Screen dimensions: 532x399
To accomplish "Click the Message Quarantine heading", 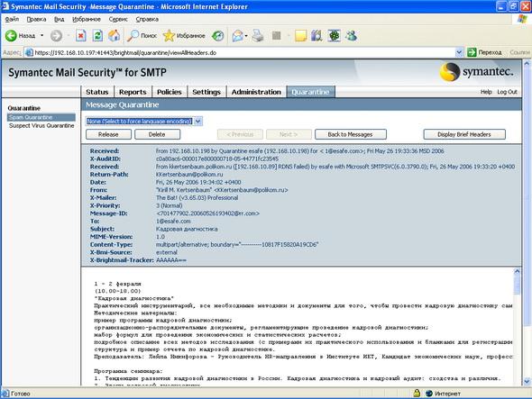I will click(x=122, y=104).
